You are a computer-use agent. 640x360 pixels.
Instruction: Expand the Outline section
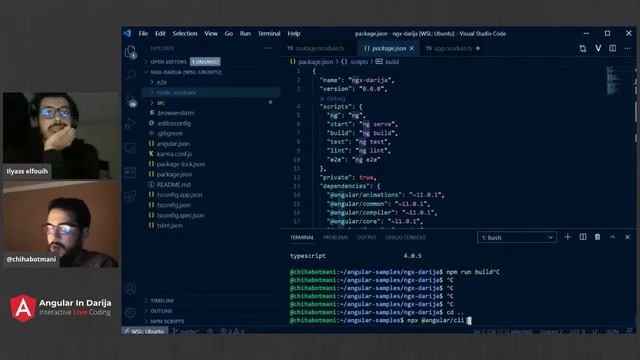(x=211, y=311)
